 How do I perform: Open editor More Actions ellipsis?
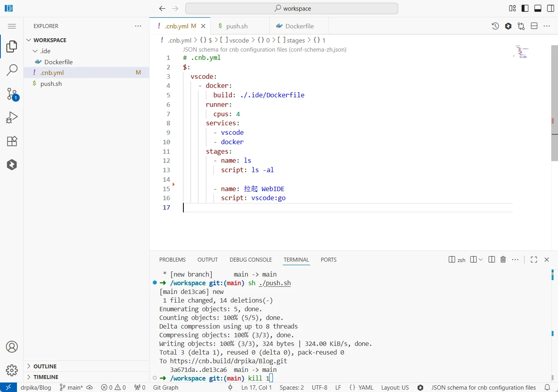(547, 26)
